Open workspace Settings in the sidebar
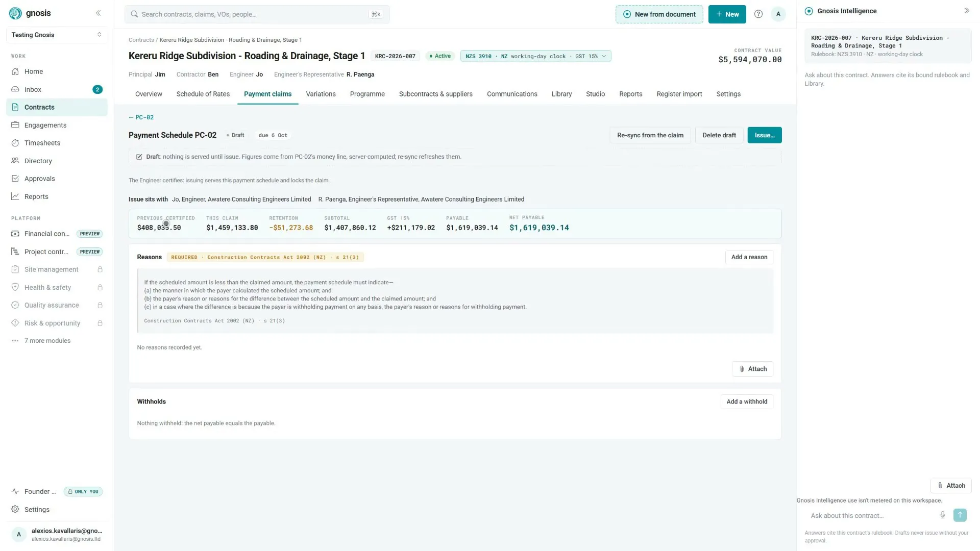Viewport: 980px width, 551px height. pyautogui.click(x=57, y=510)
